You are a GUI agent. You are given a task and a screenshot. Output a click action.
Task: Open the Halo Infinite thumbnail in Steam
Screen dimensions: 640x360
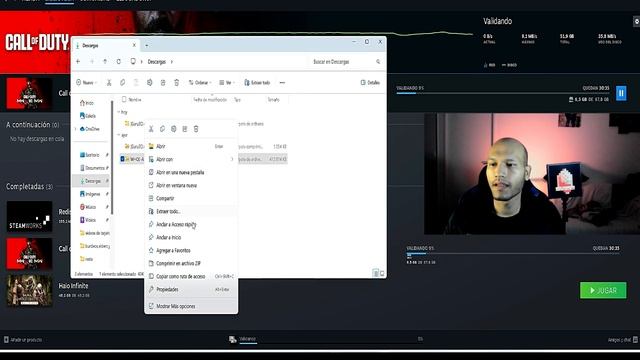pyautogui.click(x=29, y=291)
